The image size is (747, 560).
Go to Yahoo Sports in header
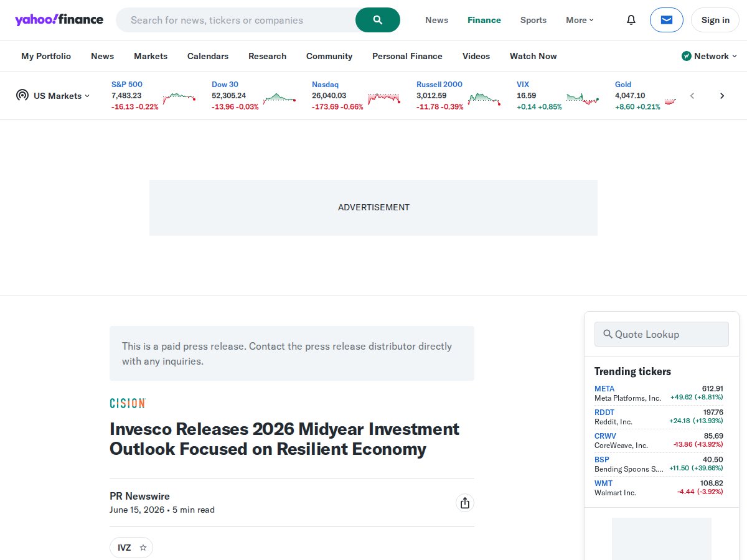533,20
